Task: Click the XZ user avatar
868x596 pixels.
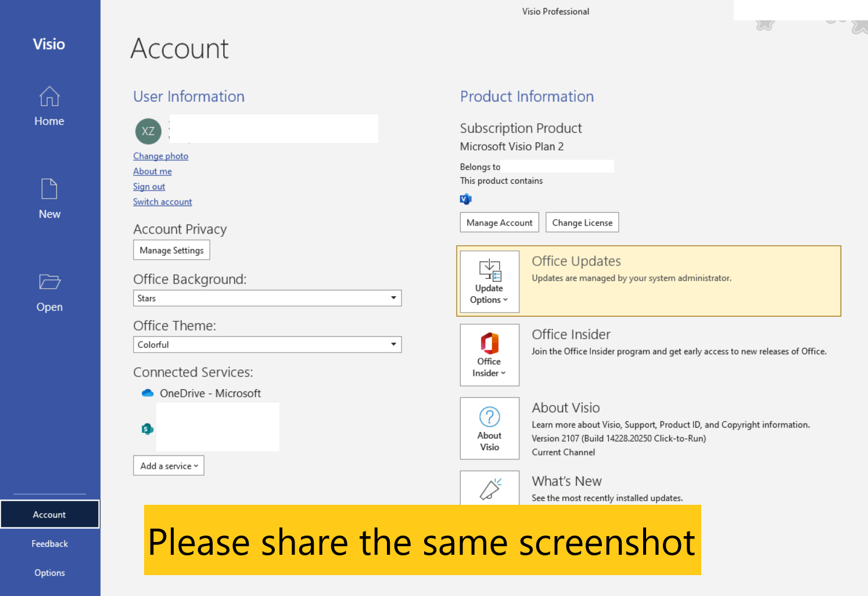Action: click(x=148, y=131)
